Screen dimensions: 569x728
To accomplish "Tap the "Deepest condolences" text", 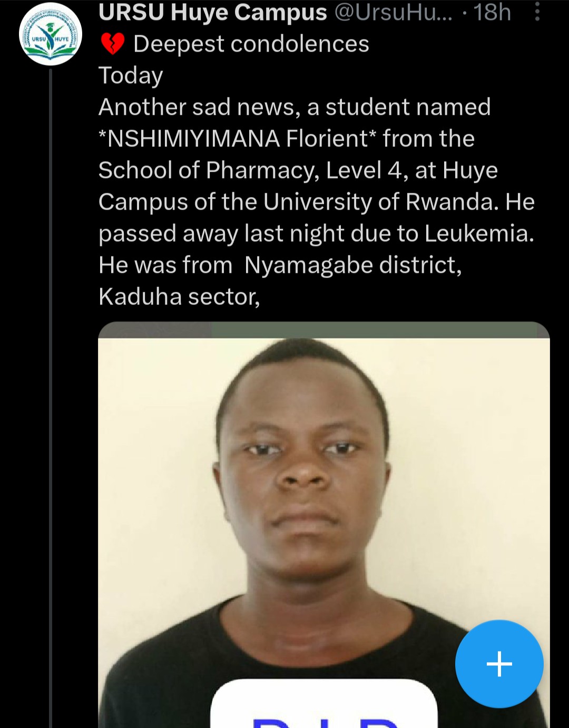I will 251,44.
